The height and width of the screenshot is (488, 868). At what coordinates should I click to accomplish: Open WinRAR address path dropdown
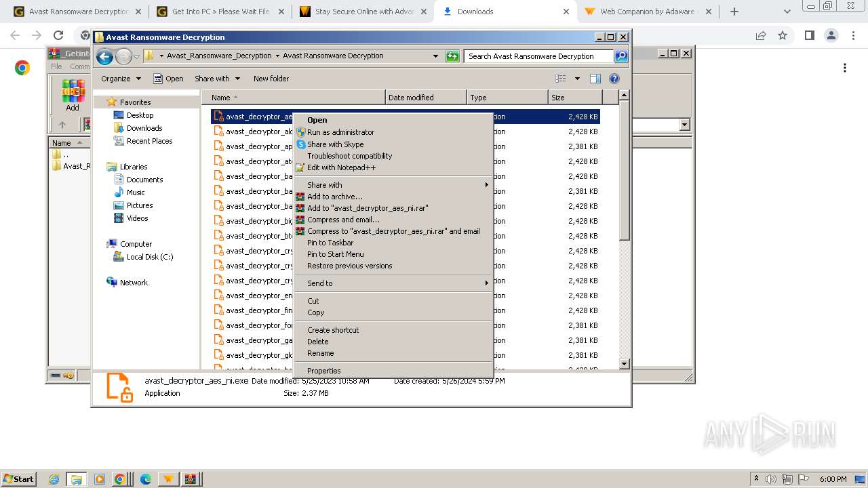[x=684, y=125]
